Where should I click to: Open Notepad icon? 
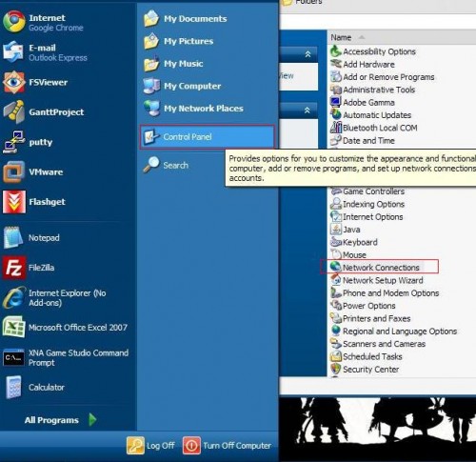point(13,237)
